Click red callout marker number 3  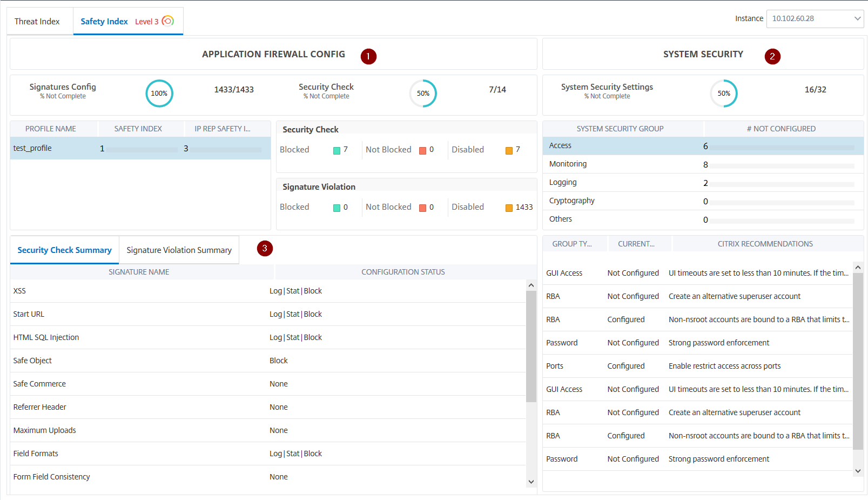point(265,249)
